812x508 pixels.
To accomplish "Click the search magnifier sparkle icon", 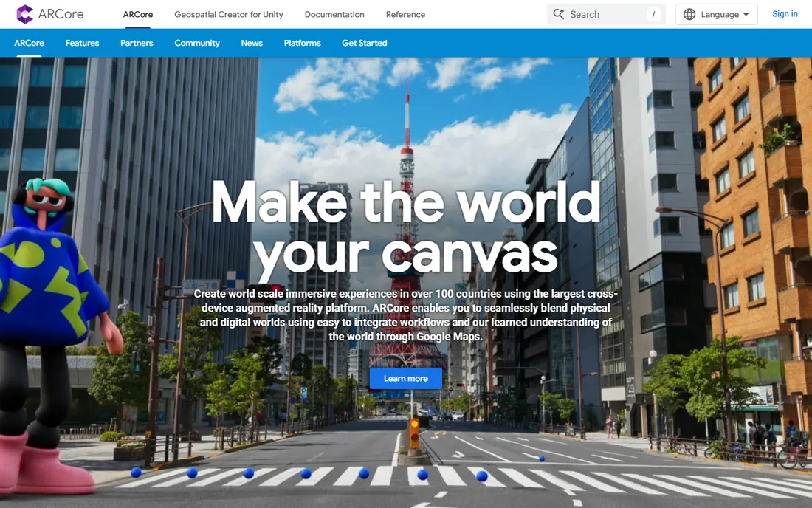I will click(558, 14).
